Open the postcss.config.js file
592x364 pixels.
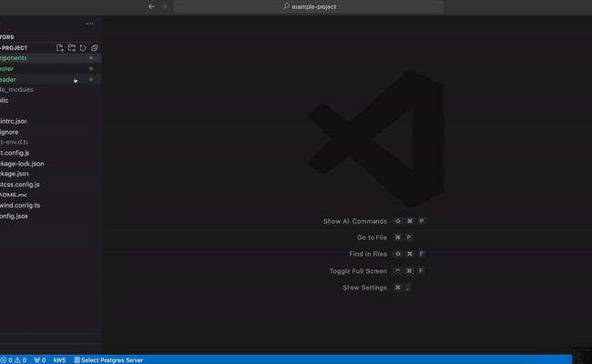[x=51, y=185]
